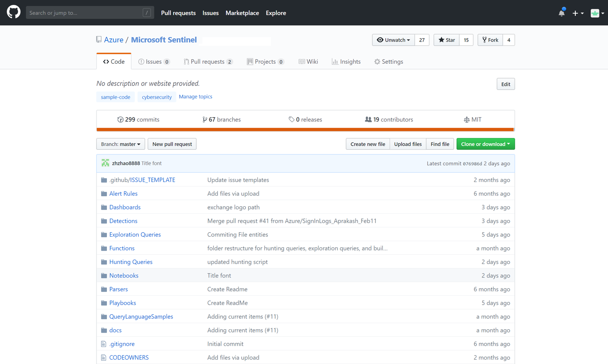This screenshot has width=608, height=364.
Task: View the 27 watchers count
Action: coord(422,40)
